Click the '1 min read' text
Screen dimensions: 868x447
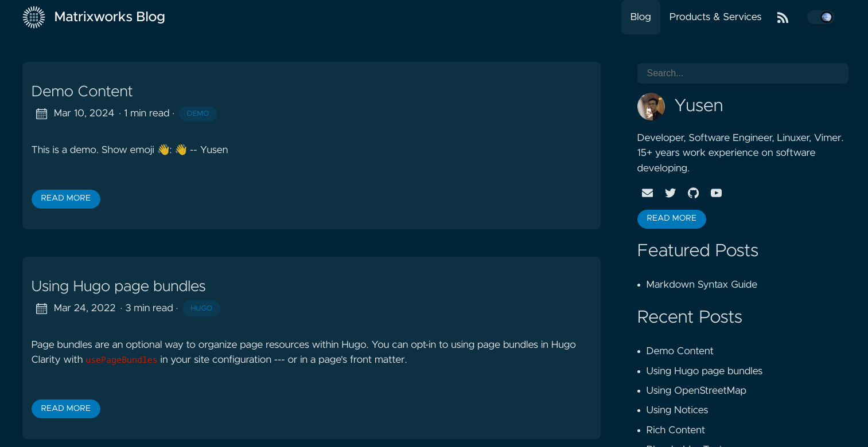click(x=147, y=113)
